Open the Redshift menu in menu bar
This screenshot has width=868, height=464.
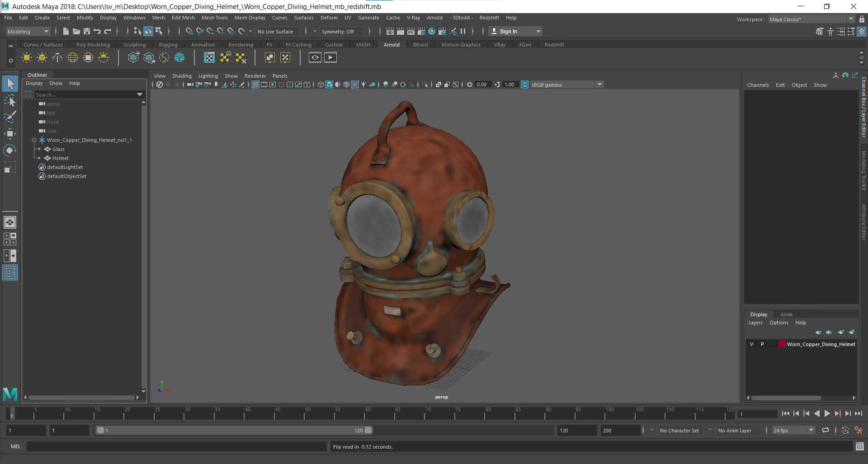click(489, 18)
